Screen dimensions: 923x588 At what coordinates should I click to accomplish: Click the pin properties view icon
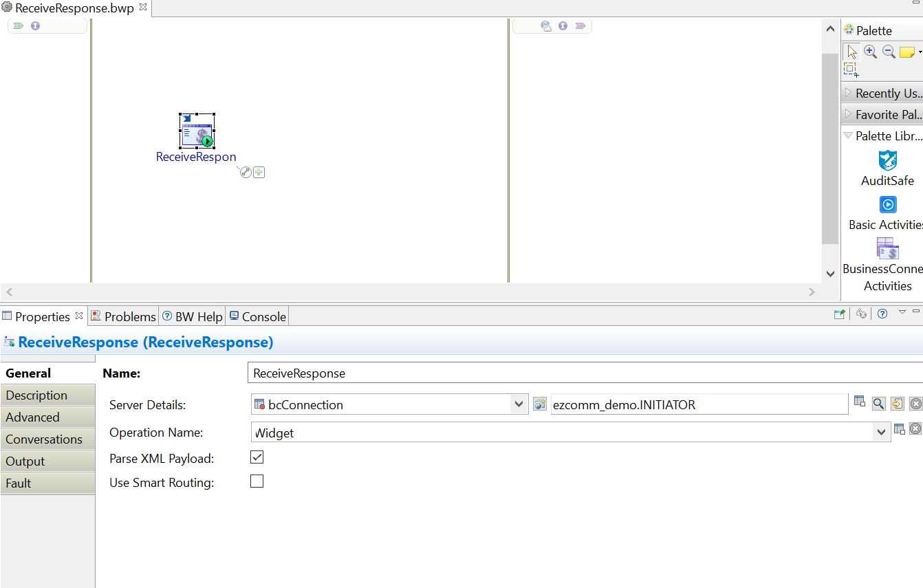839,314
